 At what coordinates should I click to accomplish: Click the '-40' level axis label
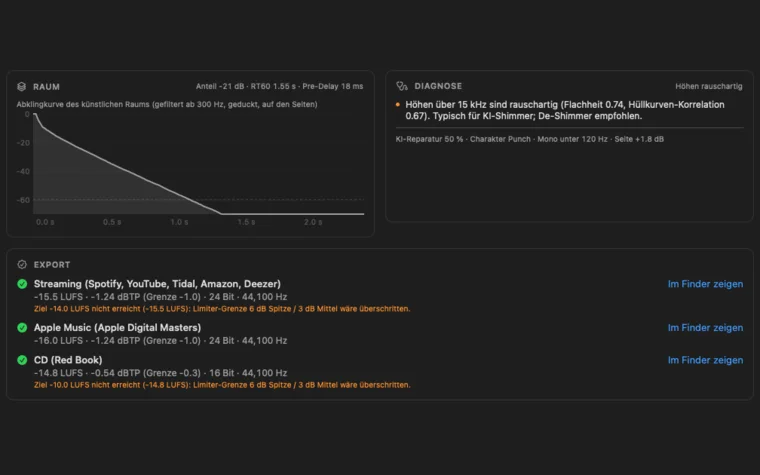point(23,172)
